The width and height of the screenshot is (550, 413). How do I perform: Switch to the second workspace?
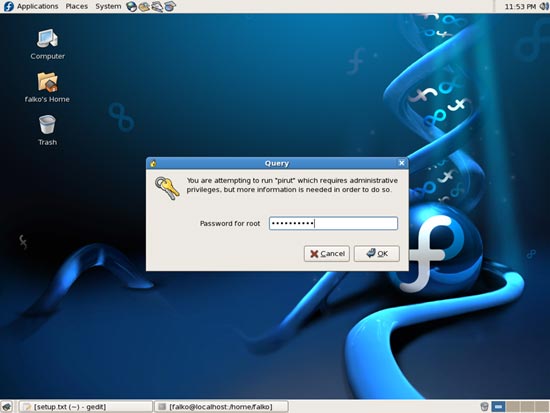point(512,407)
